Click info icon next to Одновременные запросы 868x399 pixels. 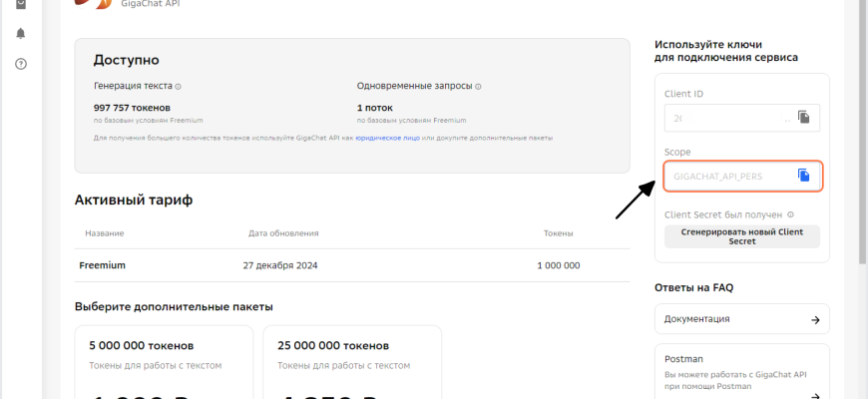click(478, 87)
